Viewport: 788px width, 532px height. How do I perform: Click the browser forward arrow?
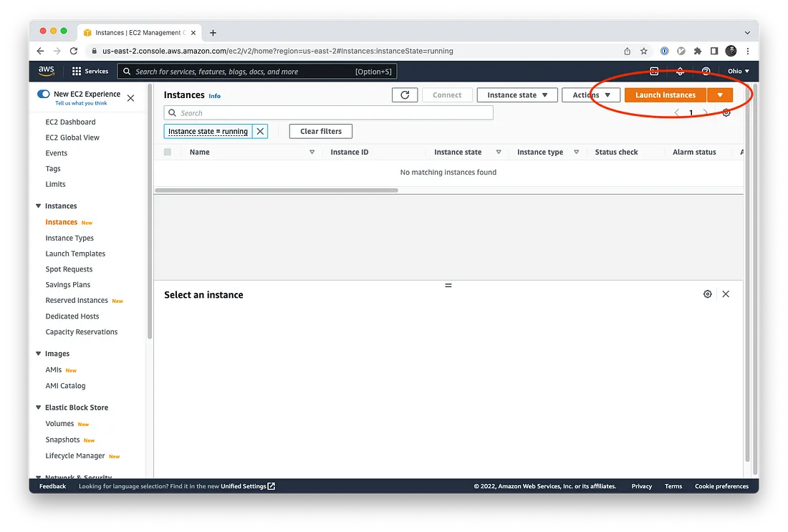coord(57,51)
